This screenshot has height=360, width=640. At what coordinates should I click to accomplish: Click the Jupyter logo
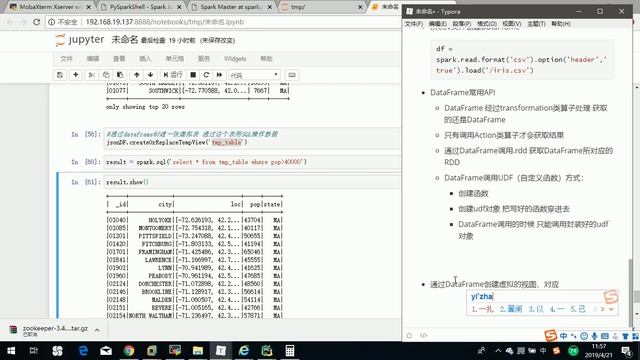[x=80, y=40]
